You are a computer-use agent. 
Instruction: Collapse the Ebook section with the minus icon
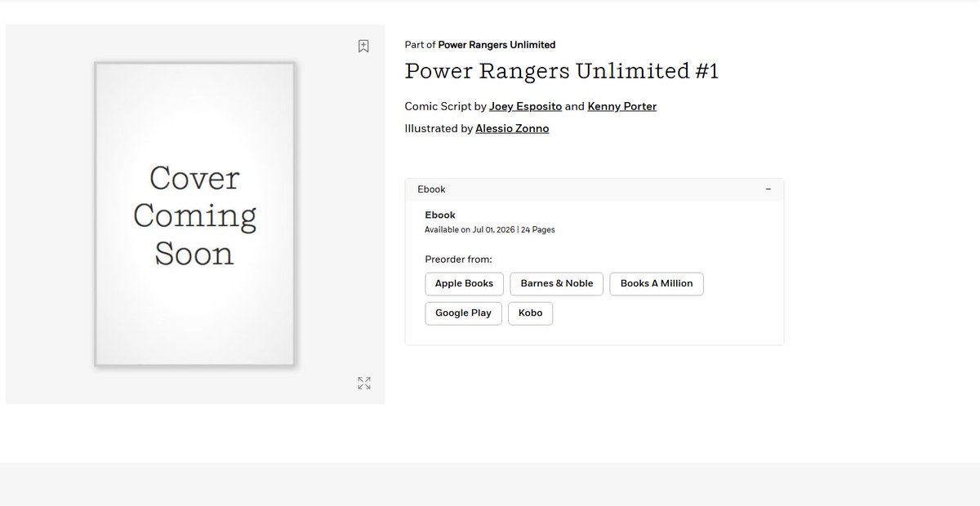(768, 189)
